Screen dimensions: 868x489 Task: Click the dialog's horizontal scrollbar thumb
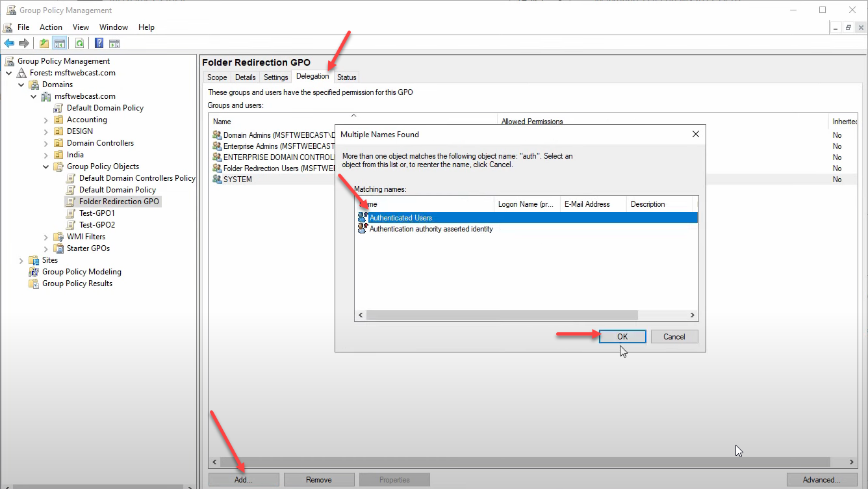[502, 315]
